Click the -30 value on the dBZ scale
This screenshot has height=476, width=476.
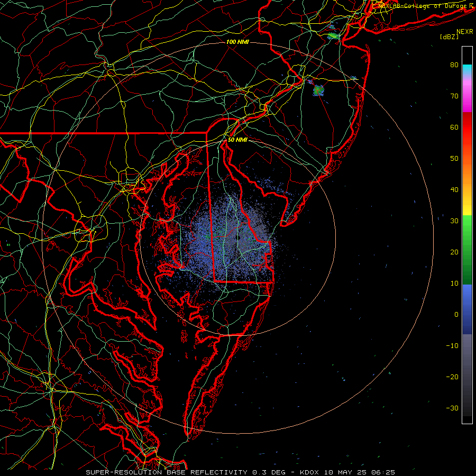click(x=452, y=408)
